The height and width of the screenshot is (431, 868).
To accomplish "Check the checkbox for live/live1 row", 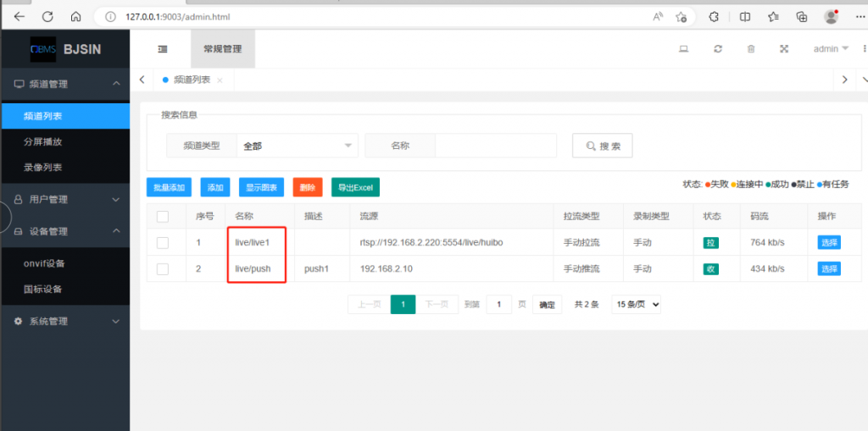I will point(163,243).
